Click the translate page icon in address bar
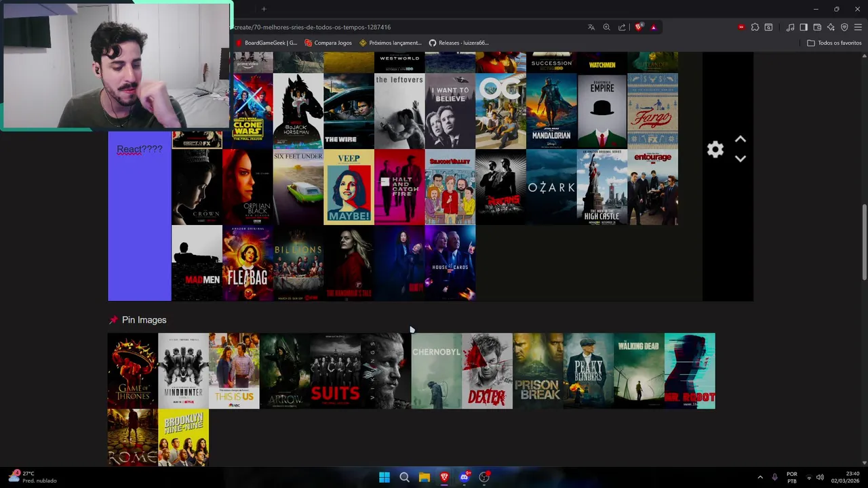The width and height of the screenshot is (868, 488). coord(591,27)
